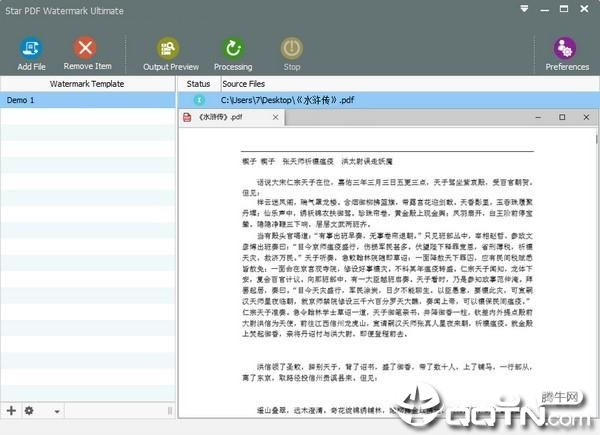Expand the template options dropdown arrow
This screenshot has width=600, height=435.
click(x=57, y=412)
